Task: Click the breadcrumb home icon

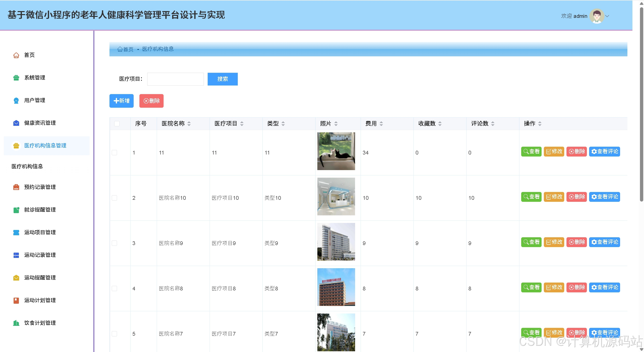Action: 120,49
